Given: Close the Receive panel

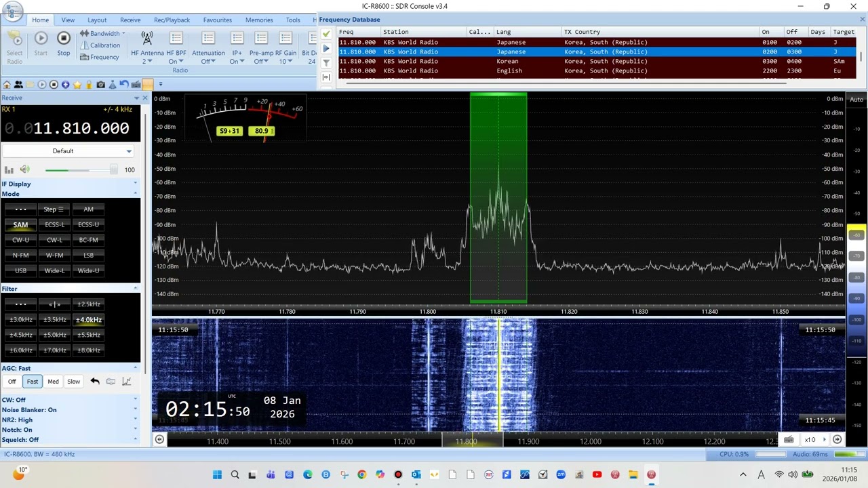Looking at the screenshot, I should pos(144,98).
